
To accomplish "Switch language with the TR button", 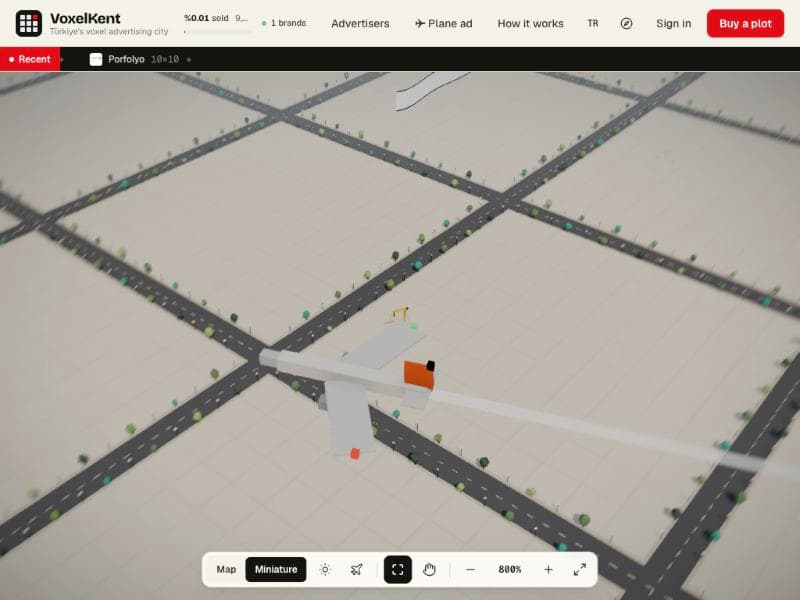I will click(x=592, y=23).
